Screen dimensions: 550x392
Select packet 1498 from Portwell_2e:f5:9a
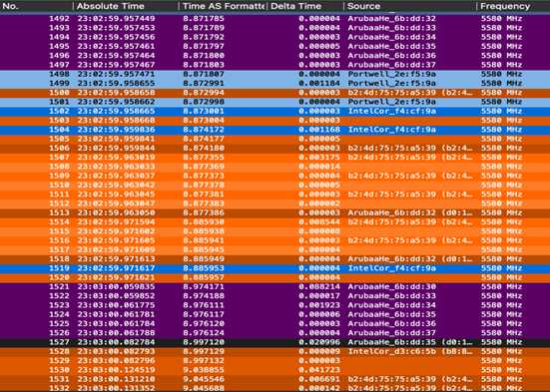[x=275, y=74]
